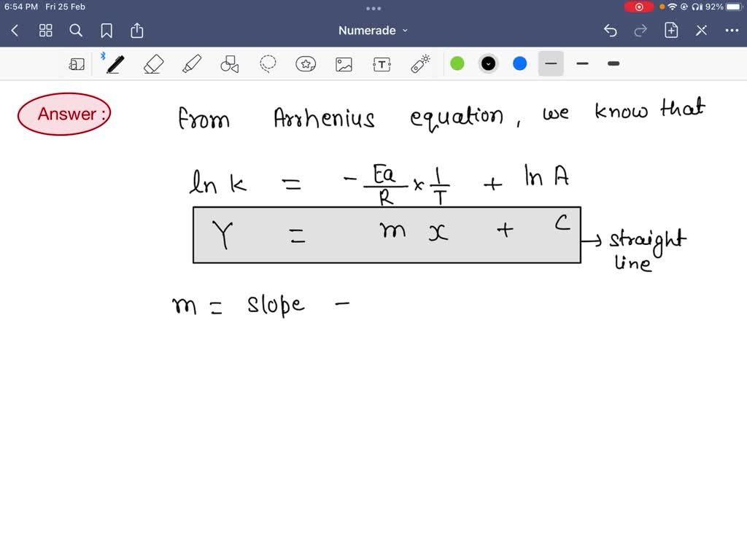747x560 pixels.
Task: Open the Shapes tool
Action: click(x=229, y=63)
